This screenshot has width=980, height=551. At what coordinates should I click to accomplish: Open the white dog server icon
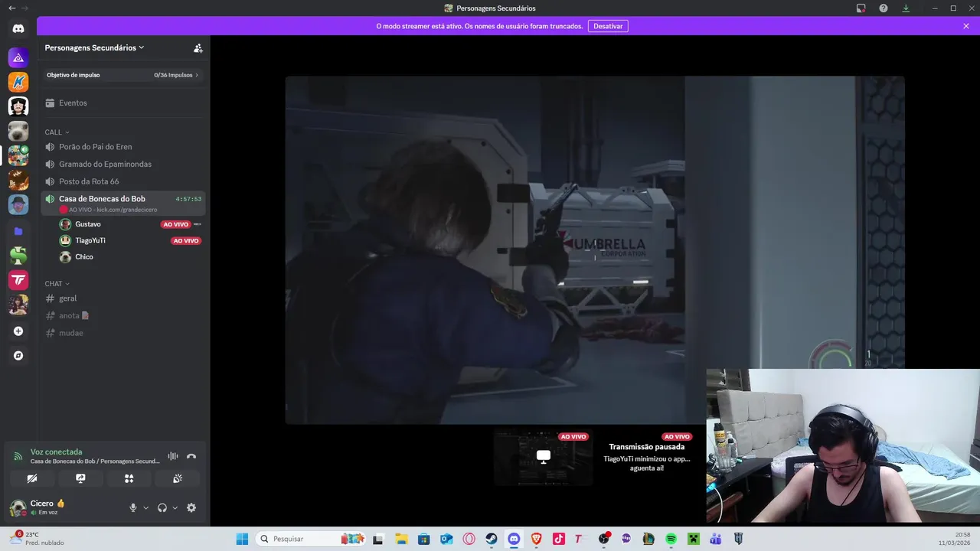coord(18,131)
